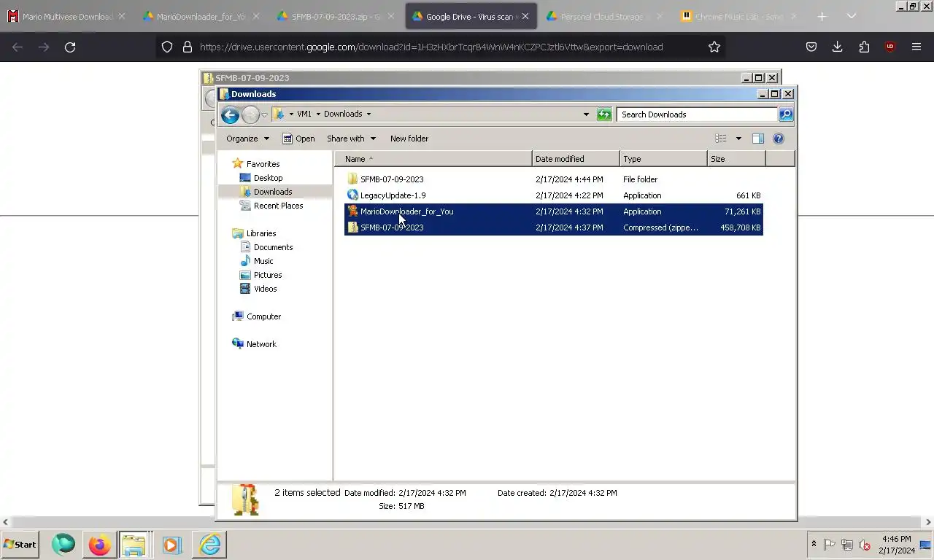Viewport: 934px width, 560px height.
Task: Expand the view options dropdown arrow
Action: pos(738,139)
